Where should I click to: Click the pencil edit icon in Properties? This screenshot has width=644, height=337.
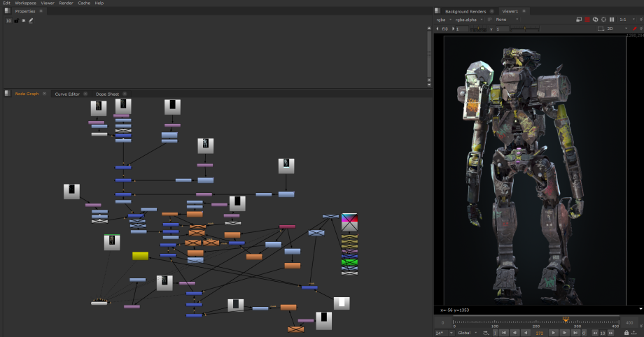[x=31, y=20]
